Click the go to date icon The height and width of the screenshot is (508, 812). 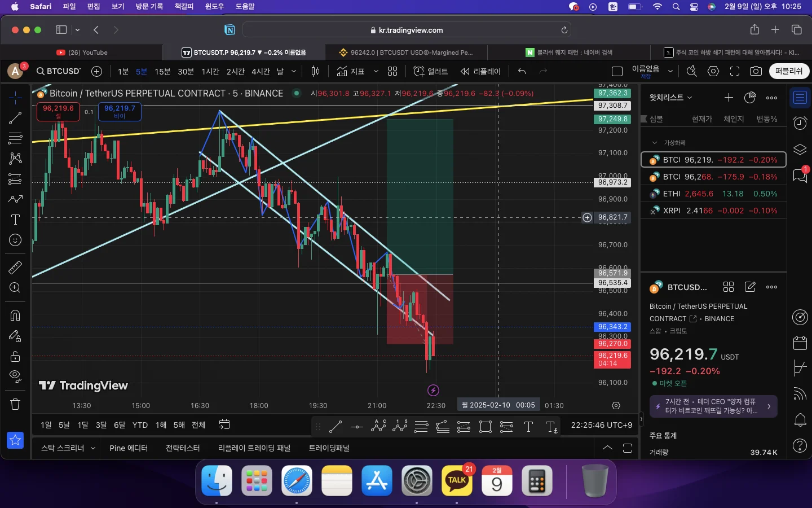tap(224, 424)
